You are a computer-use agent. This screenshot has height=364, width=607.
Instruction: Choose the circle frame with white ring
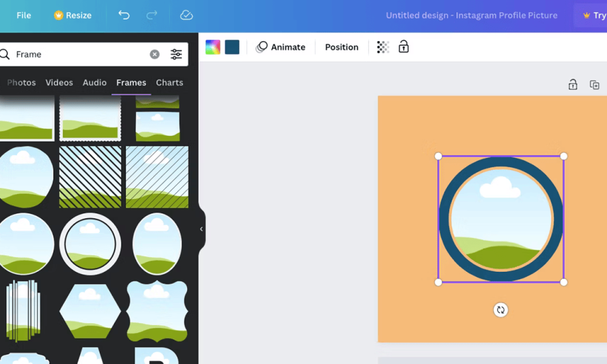(90, 244)
